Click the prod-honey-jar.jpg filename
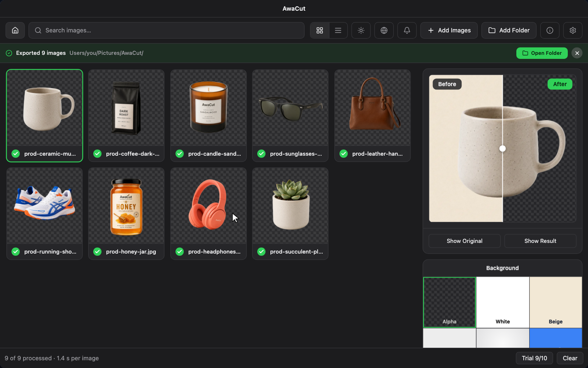The height and width of the screenshot is (368, 588). (131, 251)
